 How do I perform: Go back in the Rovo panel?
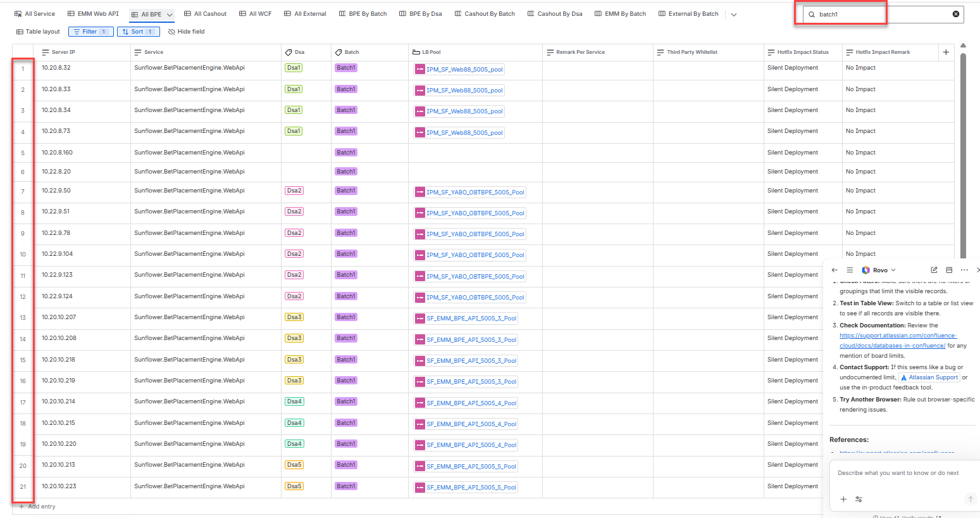click(834, 270)
